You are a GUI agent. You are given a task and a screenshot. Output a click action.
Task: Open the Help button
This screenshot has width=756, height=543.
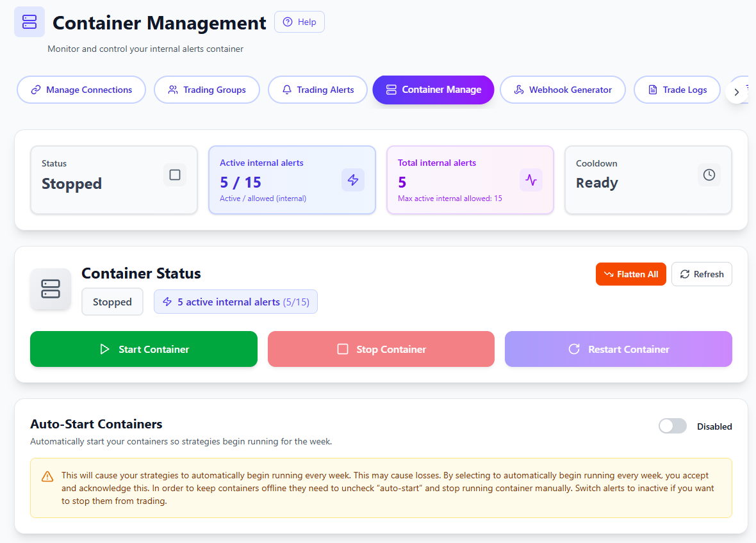click(x=299, y=22)
